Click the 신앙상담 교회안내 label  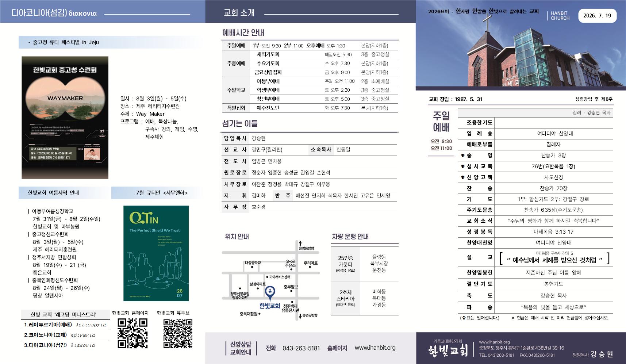(241, 348)
